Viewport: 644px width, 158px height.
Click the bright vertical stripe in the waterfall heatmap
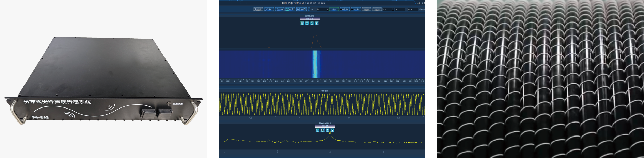315,64
